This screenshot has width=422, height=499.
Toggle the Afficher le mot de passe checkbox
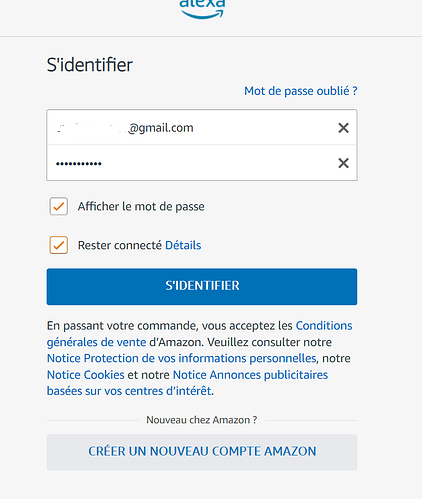click(59, 206)
